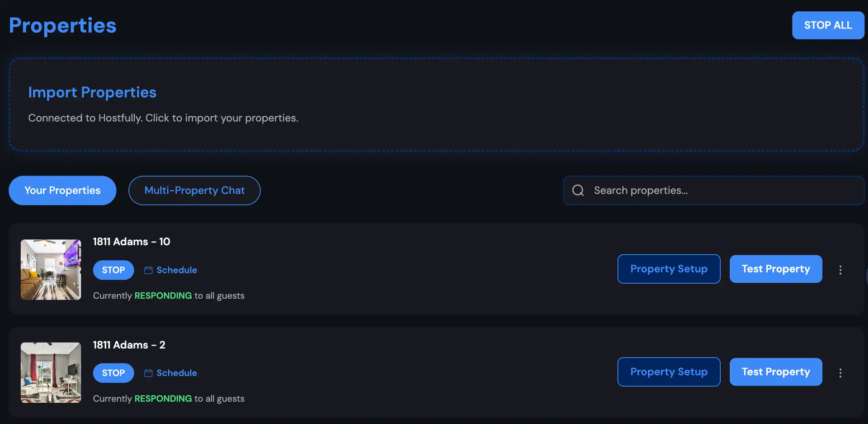Click the search magnifying glass icon
Viewport: 868px width, 424px height.
578,190
